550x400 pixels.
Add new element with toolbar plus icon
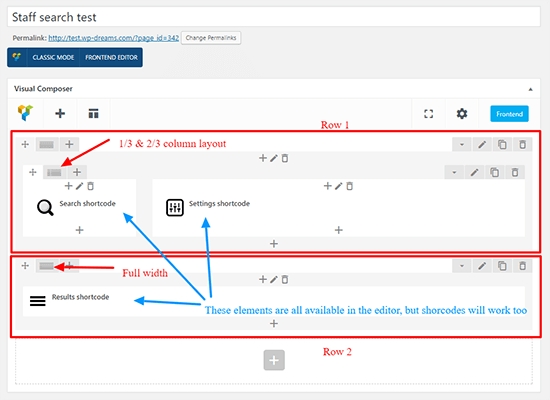[60, 113]
